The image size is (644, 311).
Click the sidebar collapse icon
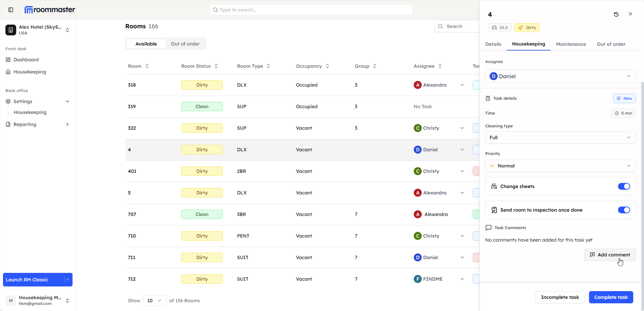[x=11, y=10]
